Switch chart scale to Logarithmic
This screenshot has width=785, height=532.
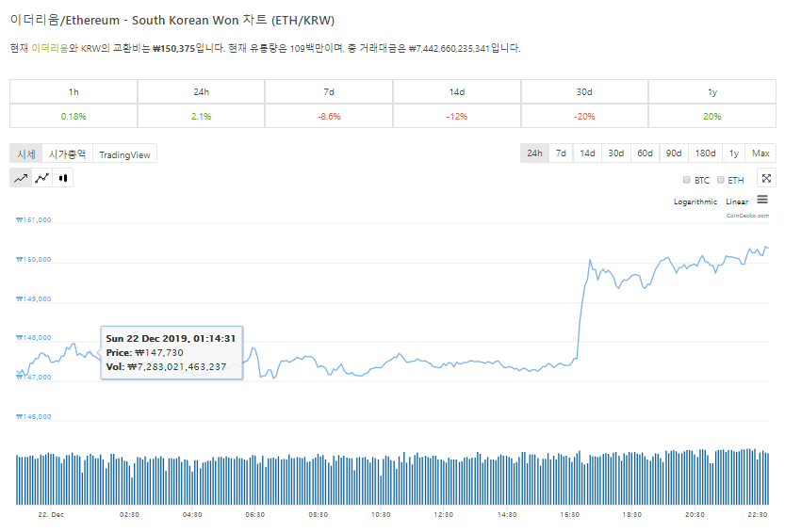695,202
